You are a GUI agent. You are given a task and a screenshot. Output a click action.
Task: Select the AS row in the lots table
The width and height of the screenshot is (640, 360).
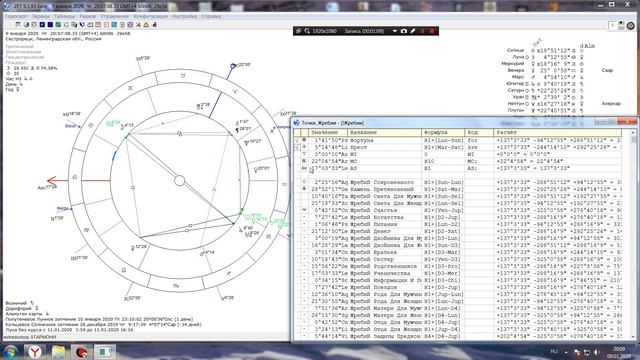pyautogui.click(x=458, y=168)
